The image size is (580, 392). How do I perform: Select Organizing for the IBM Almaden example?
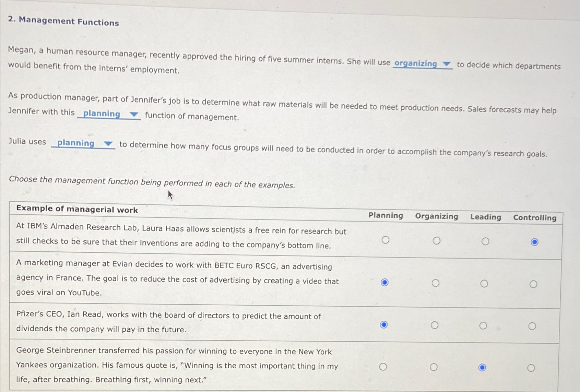point(436,241)
